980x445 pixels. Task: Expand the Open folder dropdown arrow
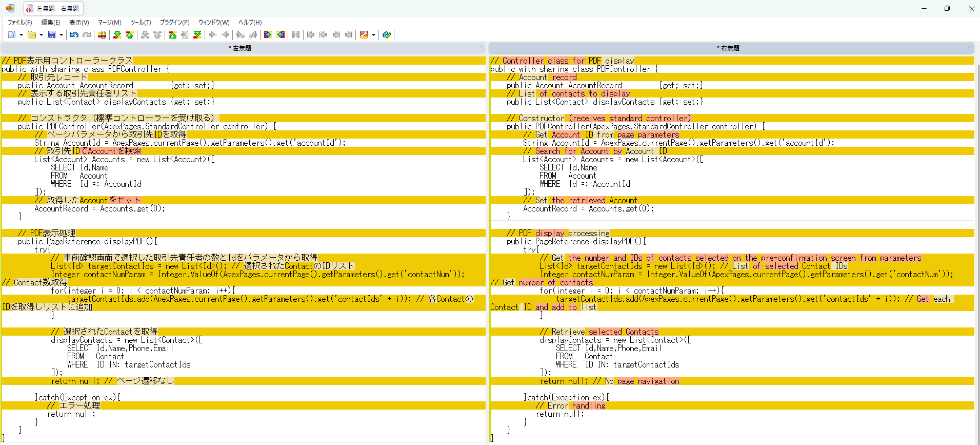pos(41,35)
